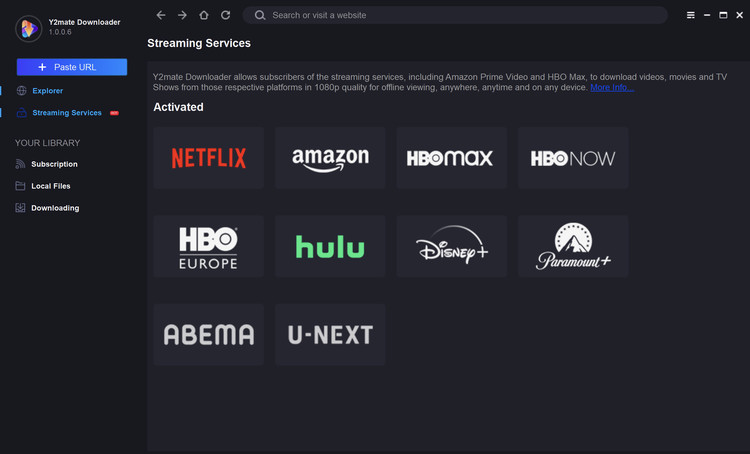Select the HBO Now tile

click(x=573, y=157)
